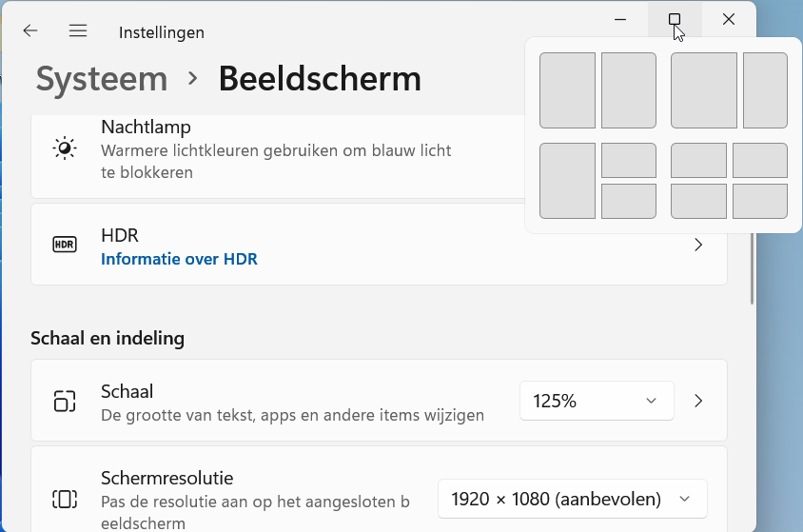This screenshot has width=803, height=532.
Task: Navigate to Systeem breadcrumb
Action: coord(102,79)
